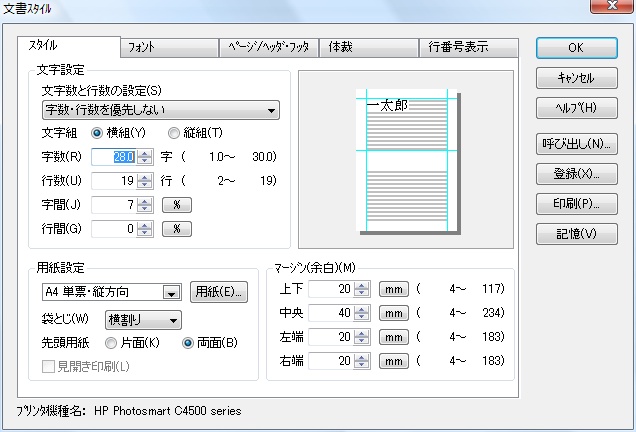Click the 右端 margin input field
This screenshot has width=636, height=432.
(x=331, y=361)
